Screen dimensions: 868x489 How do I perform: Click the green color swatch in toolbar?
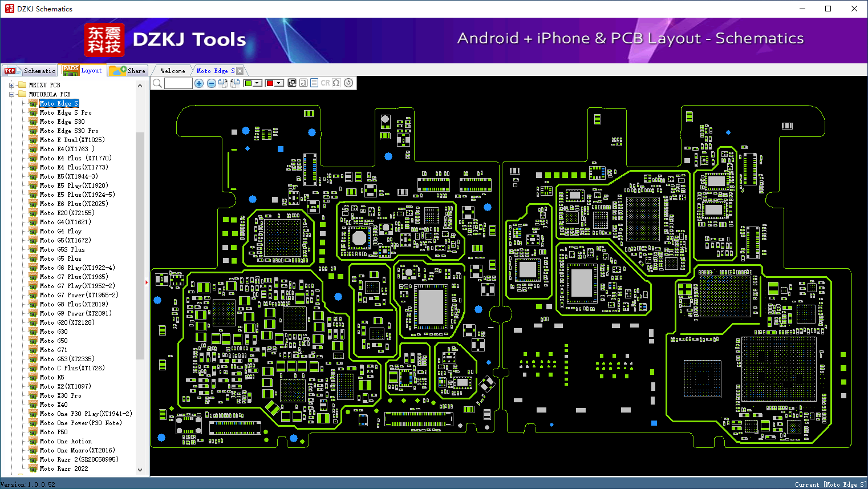(x=248, y=83)
